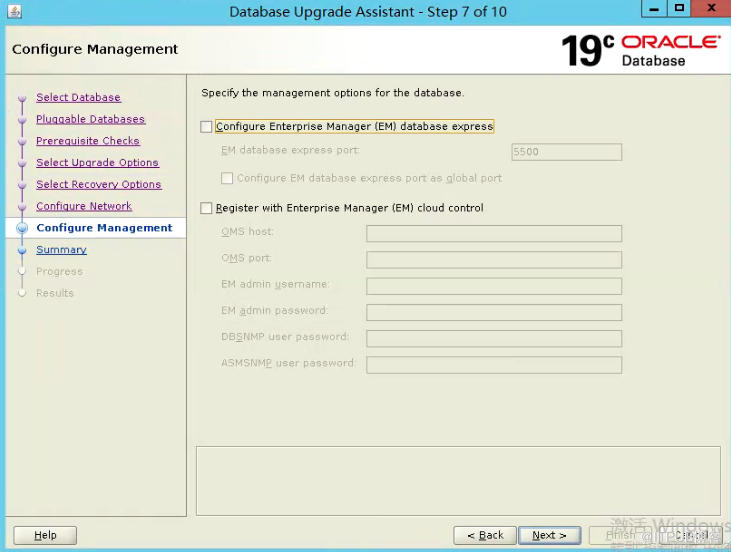Open Select Upgrade Options step

point(97,162)
